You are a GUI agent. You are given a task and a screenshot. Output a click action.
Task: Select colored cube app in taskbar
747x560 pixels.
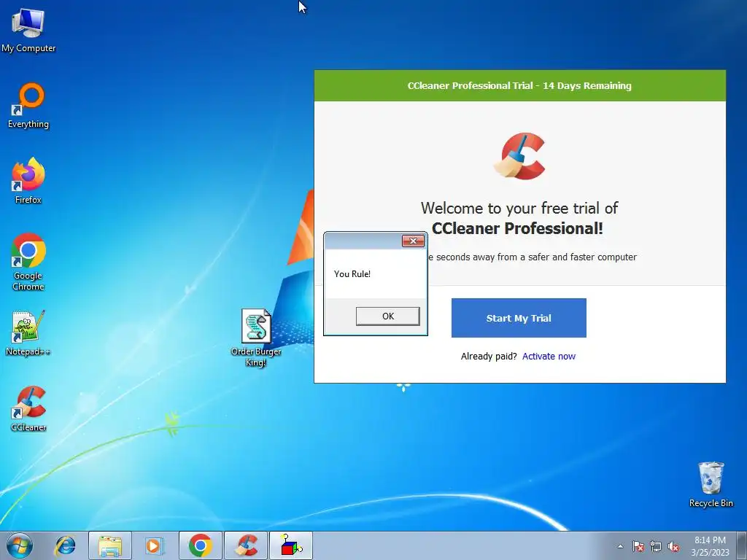(291, 545)
